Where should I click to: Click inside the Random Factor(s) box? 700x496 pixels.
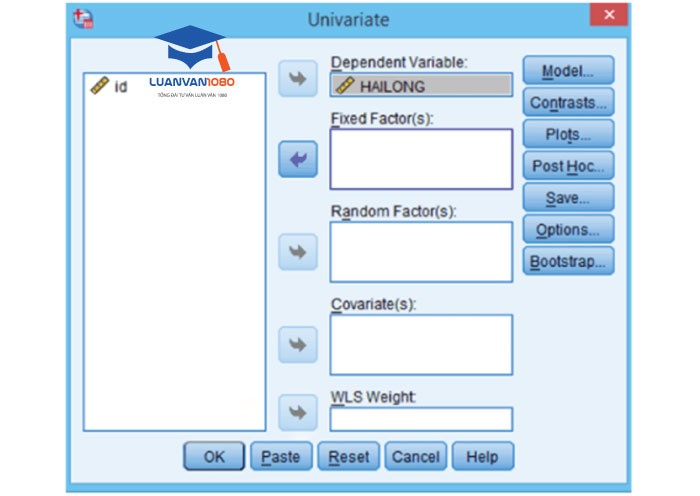pos(421,252)
